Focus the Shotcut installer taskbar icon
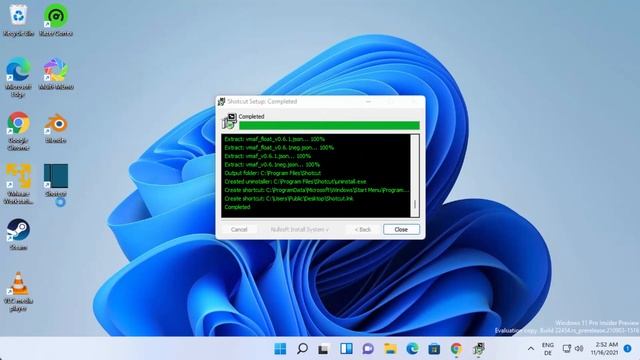The height and width of the screenshot is (360, 640). click(x=478, y=349)
